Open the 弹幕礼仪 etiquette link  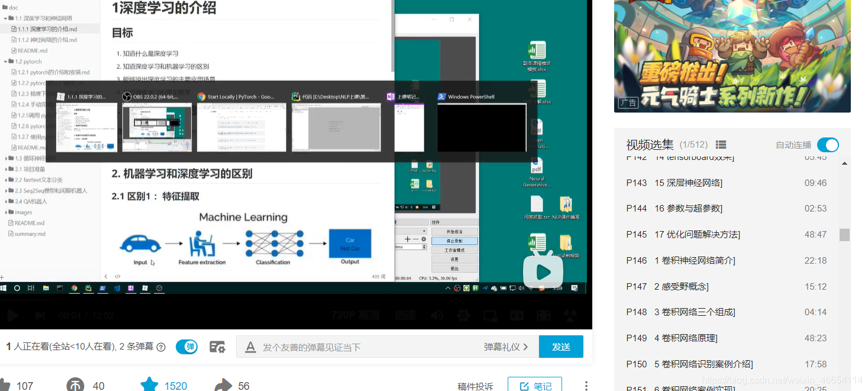(x=506, y=347)
